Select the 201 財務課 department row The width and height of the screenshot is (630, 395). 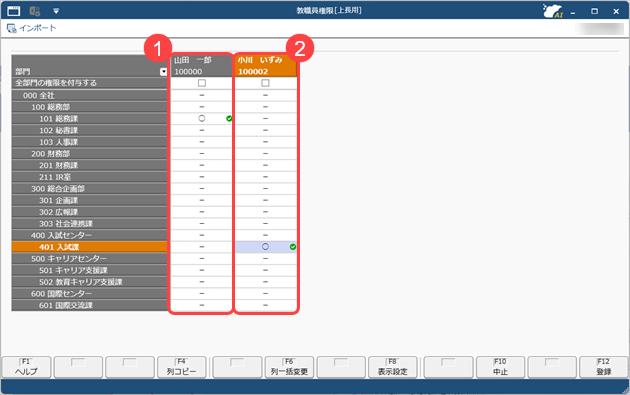89,165
